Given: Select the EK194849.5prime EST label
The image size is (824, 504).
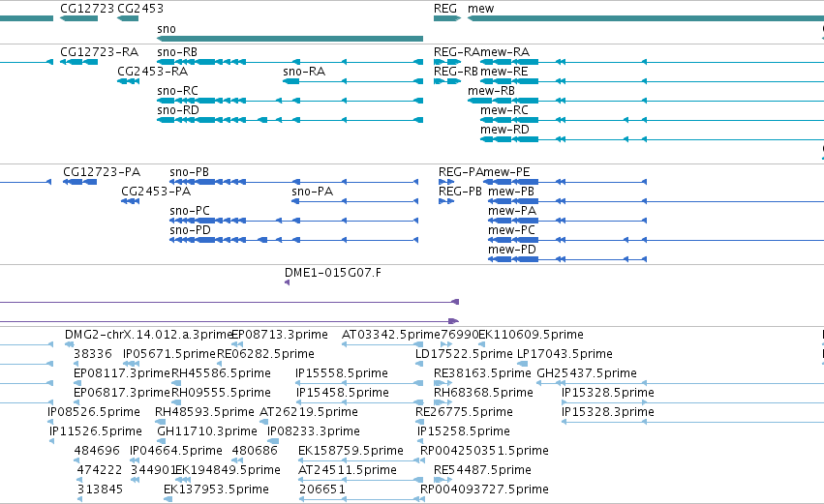Looking at the screenshot, I should point(228,471).
